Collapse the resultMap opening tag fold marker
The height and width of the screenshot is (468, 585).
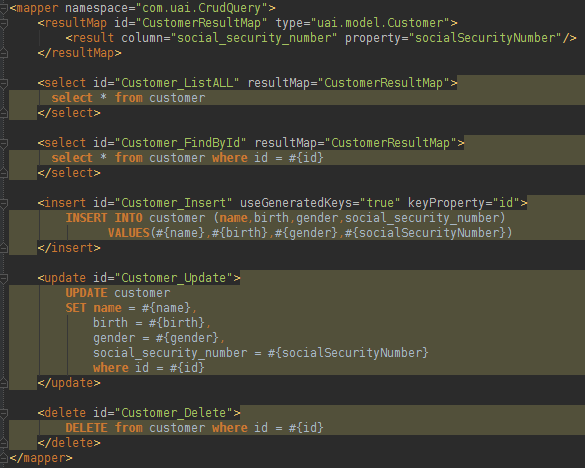4,24
